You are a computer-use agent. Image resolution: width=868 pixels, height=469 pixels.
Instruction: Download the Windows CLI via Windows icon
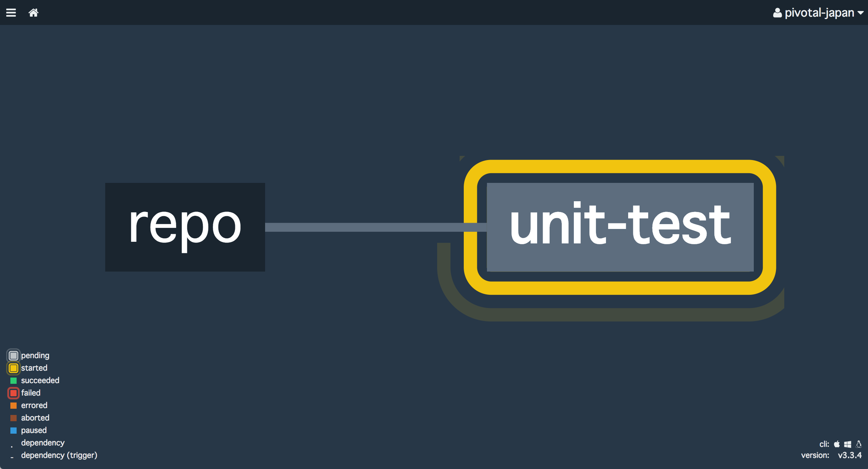pos(848,444)
